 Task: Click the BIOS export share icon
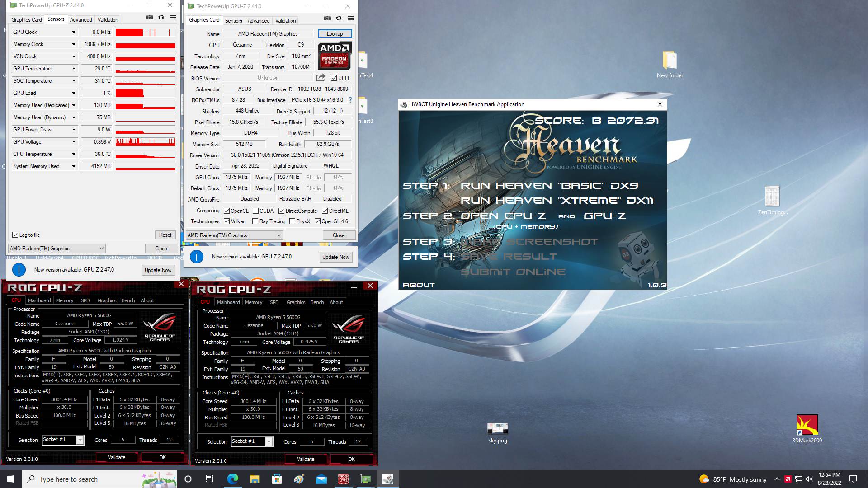[x=321, y=78]
